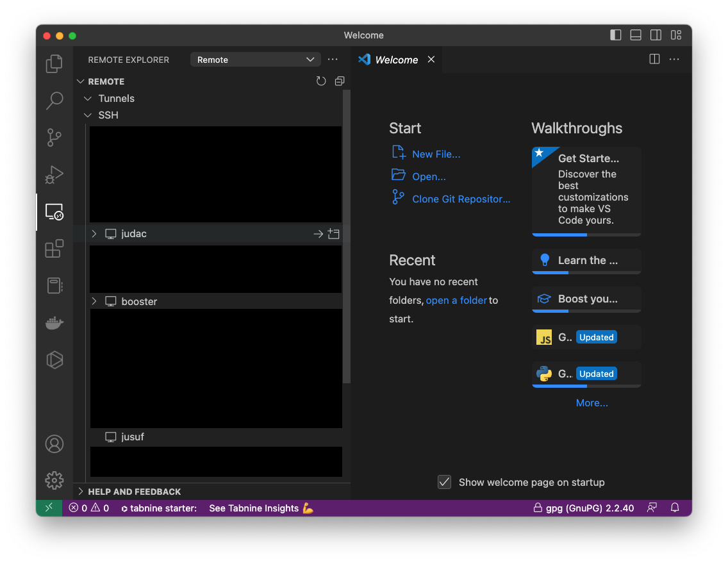This screenshot has width=728, height=564.
Task: Open the Extensions view icon
Action: pos(54,248)
